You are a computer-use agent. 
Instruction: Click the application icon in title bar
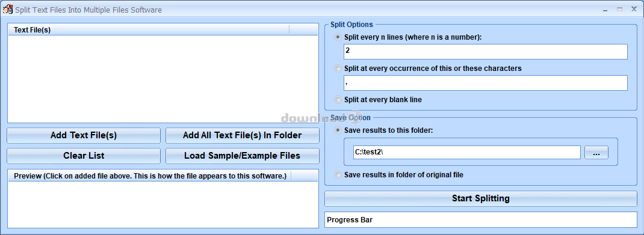point(8,9)
